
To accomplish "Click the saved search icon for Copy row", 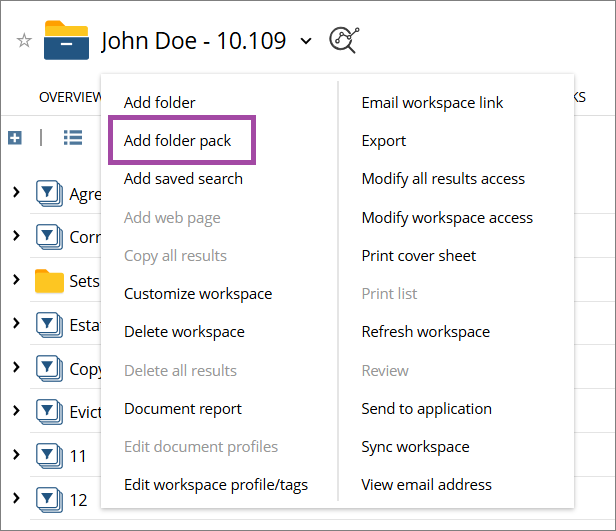I will [x=50, y=368].
